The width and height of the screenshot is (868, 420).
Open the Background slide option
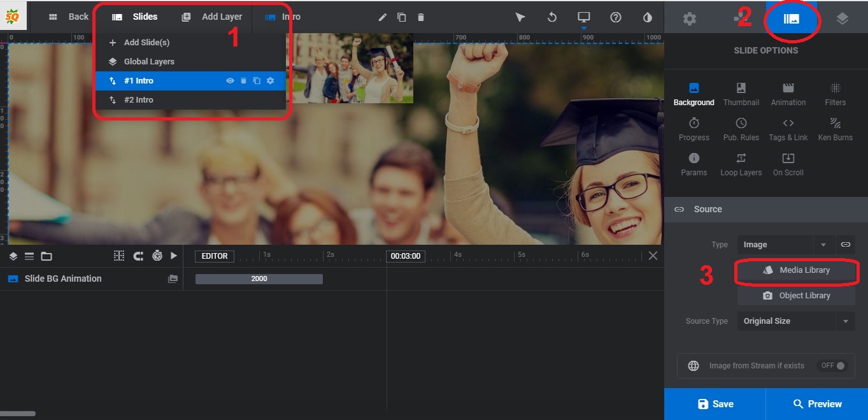pos(694,94)
